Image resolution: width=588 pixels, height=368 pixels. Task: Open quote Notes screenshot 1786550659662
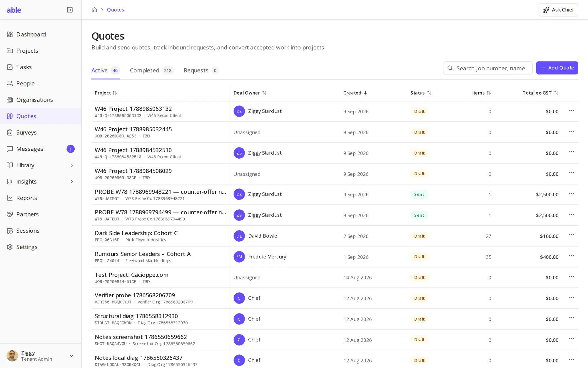pyautogui.click(x=141, y=337)
